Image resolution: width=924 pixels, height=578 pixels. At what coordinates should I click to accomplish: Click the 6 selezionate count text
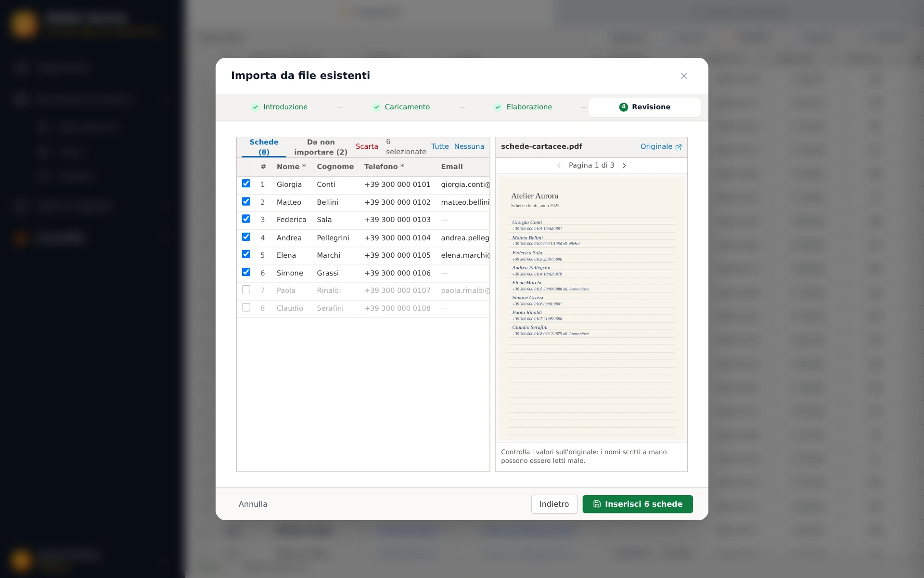406,146
